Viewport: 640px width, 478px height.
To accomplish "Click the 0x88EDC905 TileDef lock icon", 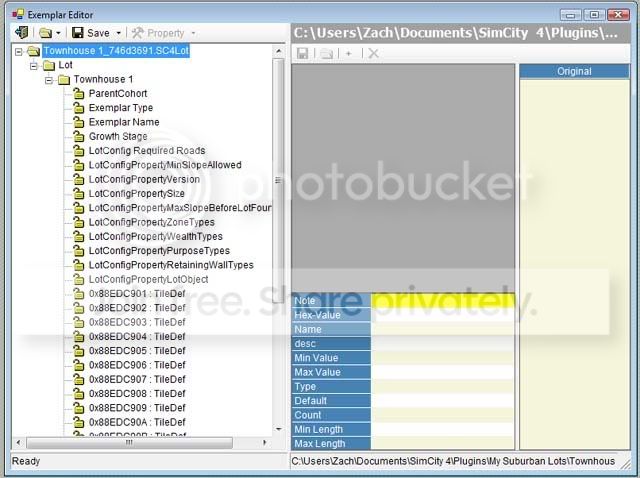I will (x=78, y=351).
